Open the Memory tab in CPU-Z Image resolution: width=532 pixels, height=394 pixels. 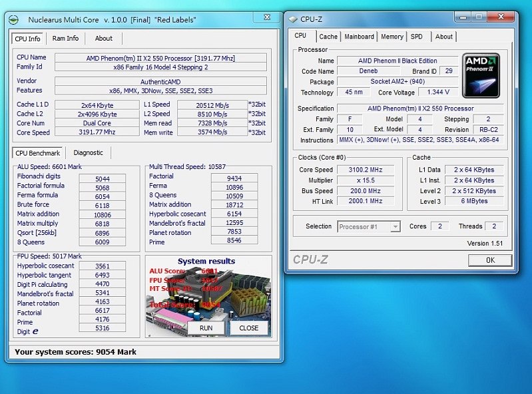[x=392, y=37]
